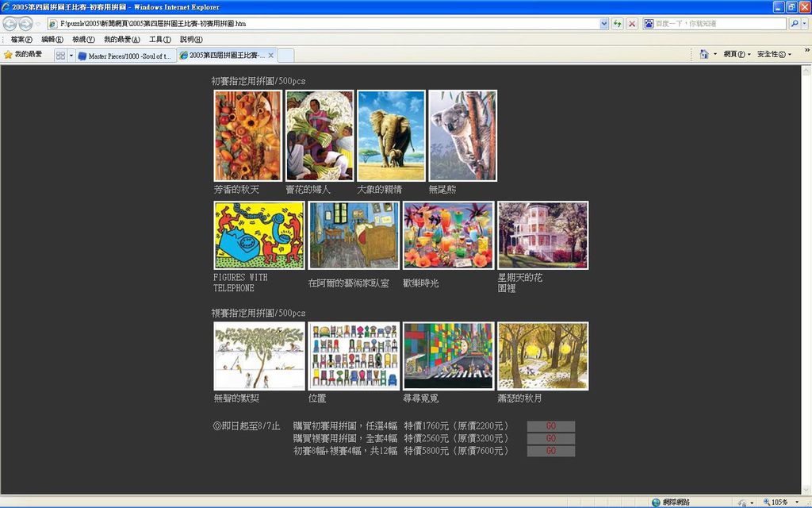
Task: Expand the recent pages dropdown arrow
Action: click(x=38, y=24)
